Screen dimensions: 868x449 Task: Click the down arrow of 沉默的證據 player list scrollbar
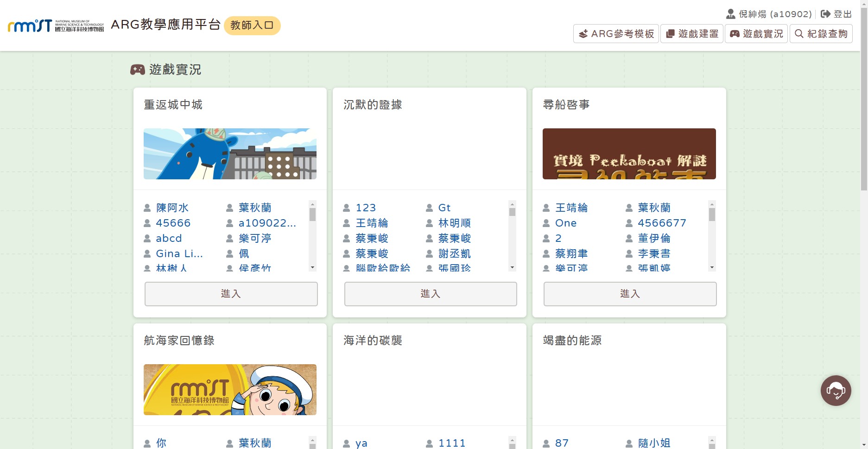click(512, 267)
